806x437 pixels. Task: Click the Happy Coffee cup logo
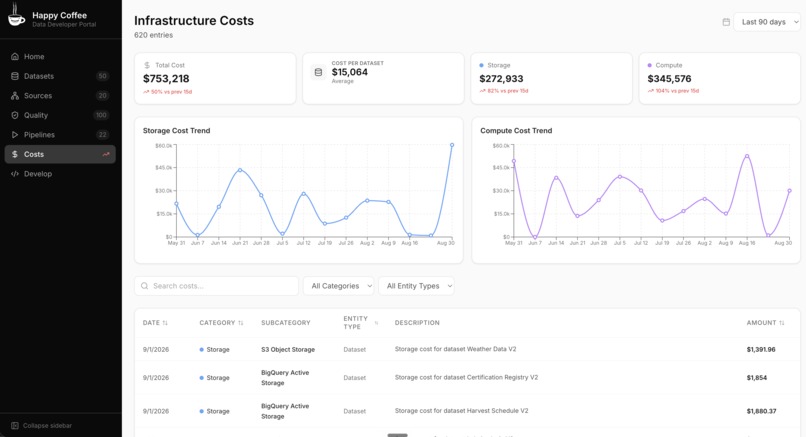[16, 15]
